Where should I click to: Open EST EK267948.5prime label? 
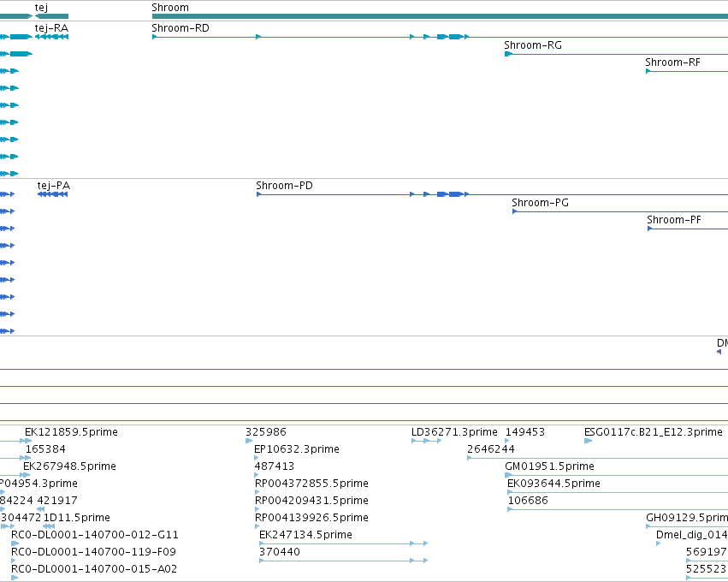[x=69, y=466]
